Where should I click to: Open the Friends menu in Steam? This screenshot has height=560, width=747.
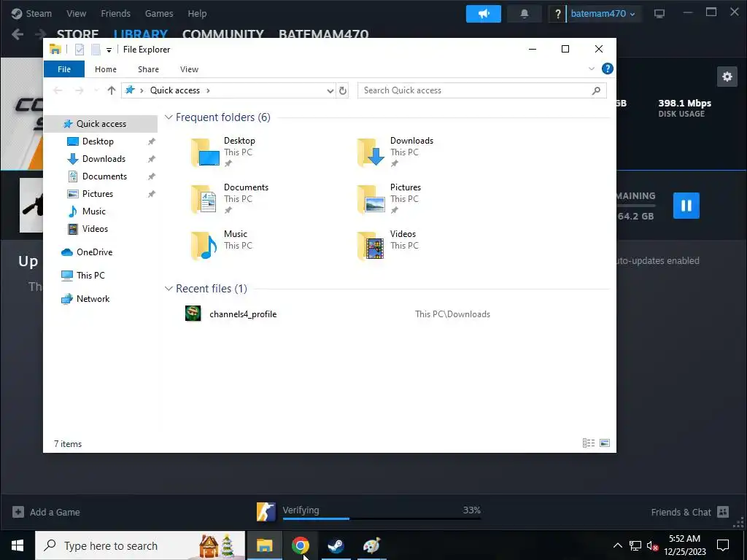pos(116,13)
